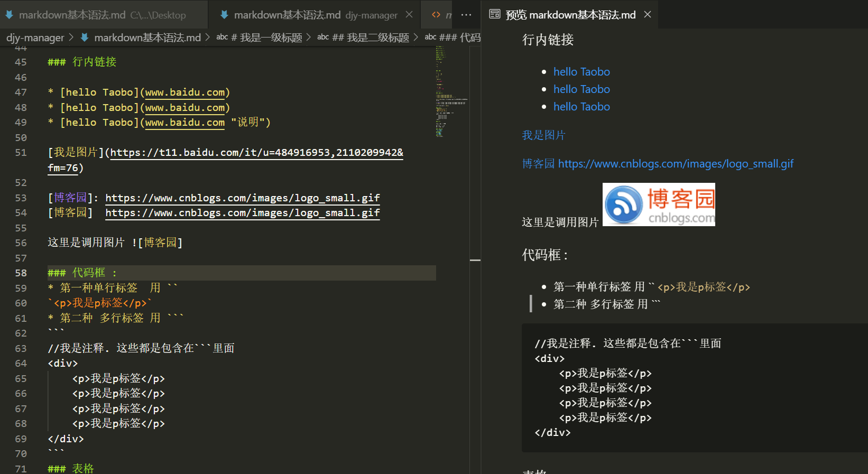This screenshot has height=474, width=868.
Task: Open the ### 代码 breadcrumb symbol list
Action: tap(460, 38)
